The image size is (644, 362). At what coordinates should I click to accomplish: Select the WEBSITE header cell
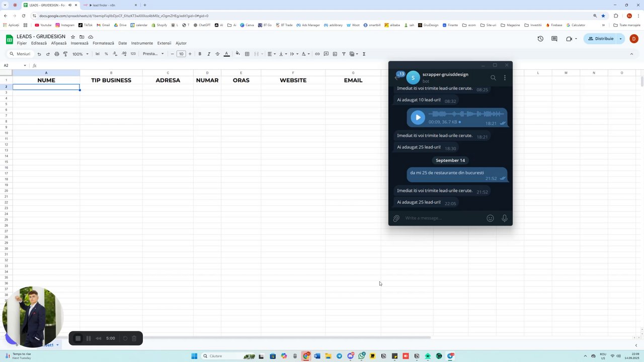[x=293, y=80]
